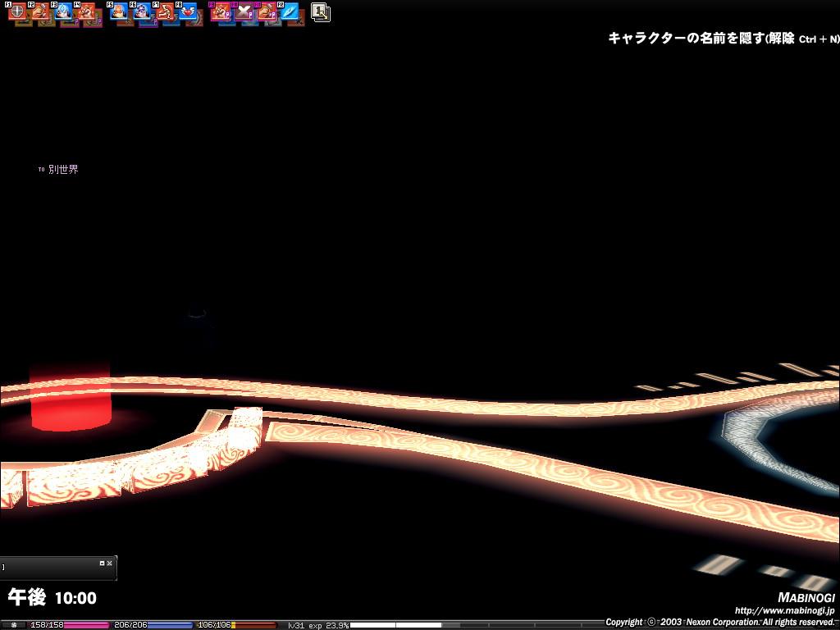Click the 'lv31 exp 23.9%' status text
The height and width of the screenshot is (630, 840).
click(318, 625)
